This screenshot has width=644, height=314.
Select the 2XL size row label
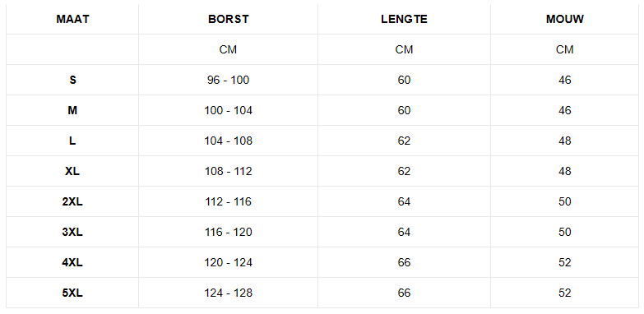point(72,201)
